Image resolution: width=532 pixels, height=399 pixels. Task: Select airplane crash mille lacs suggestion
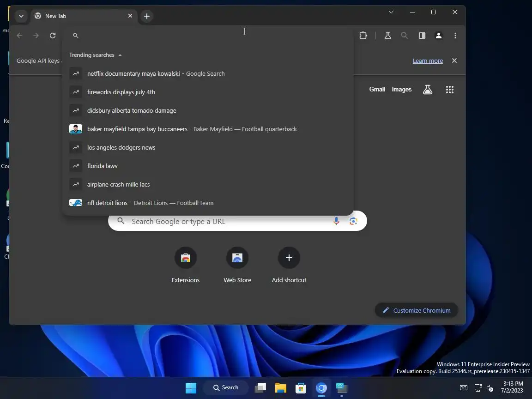click(x=208, y=185)
